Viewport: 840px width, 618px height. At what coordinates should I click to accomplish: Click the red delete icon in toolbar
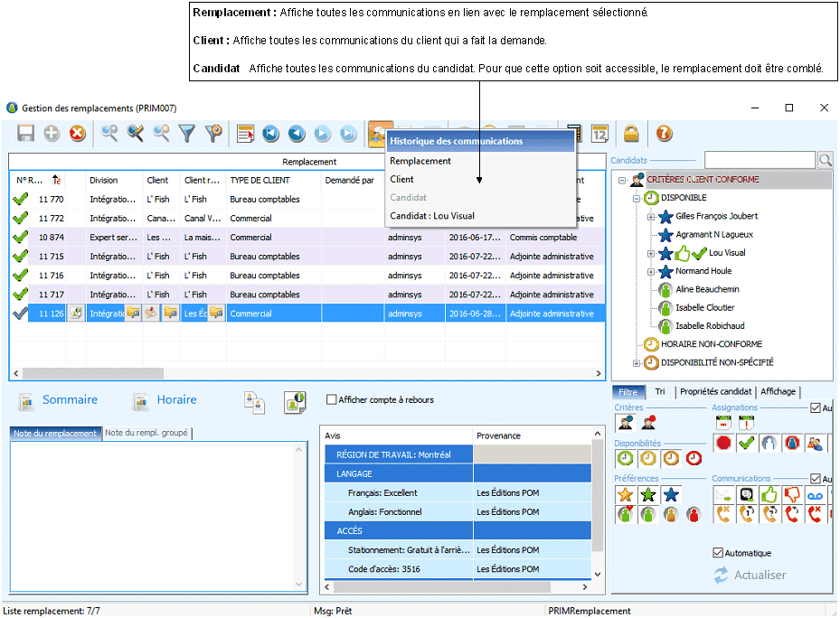coord(78,134)
